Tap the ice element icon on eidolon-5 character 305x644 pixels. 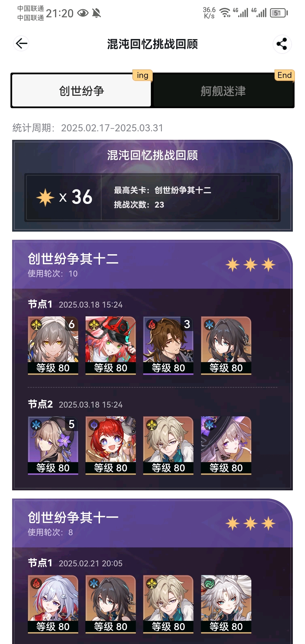[x=36, y=425]
